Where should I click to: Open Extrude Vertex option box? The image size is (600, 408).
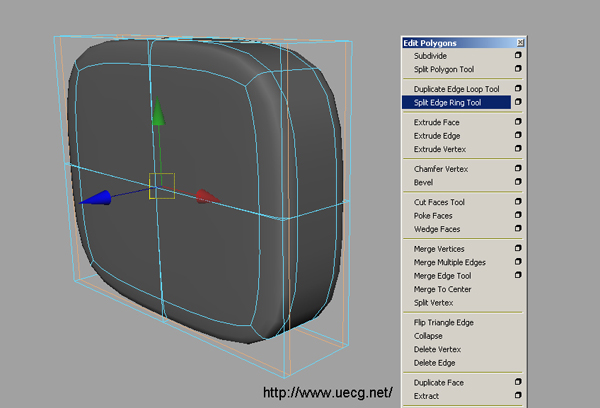(x=518, y=149)
